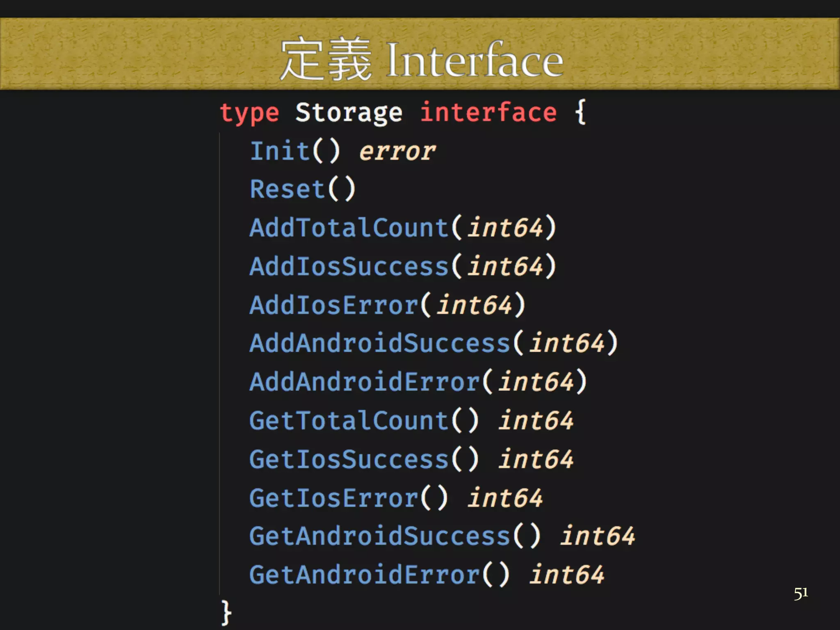Viewport: 840px width, 630px height.
Task: Select the AddIosError method name
Action: coord(333,305)
